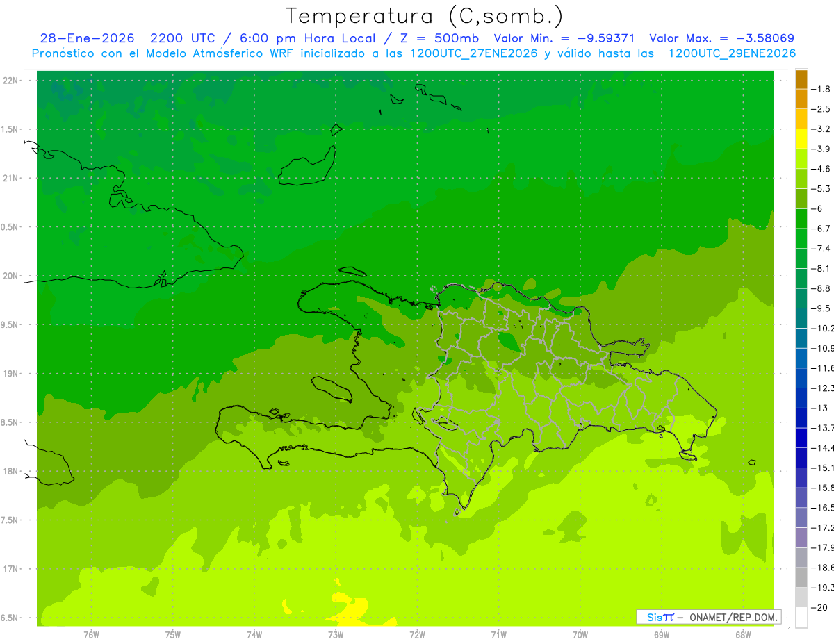Select the "Z = 500mb" level label
This screenshot has width=834, height=644.
coord(439,38)
